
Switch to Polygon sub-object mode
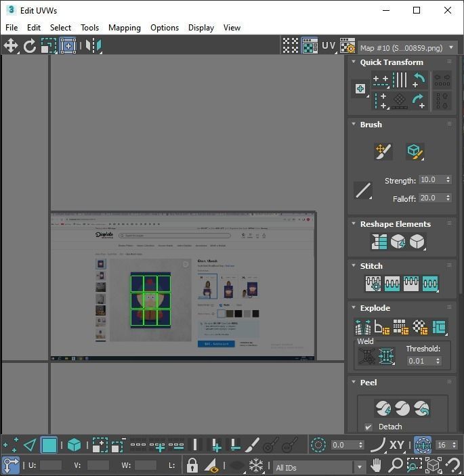point(49,445)
